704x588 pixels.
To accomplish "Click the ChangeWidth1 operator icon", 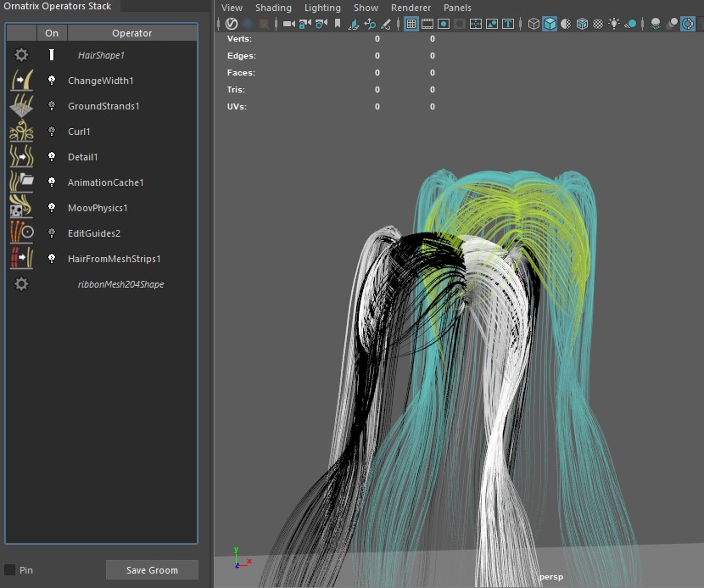I will point(21,81).
